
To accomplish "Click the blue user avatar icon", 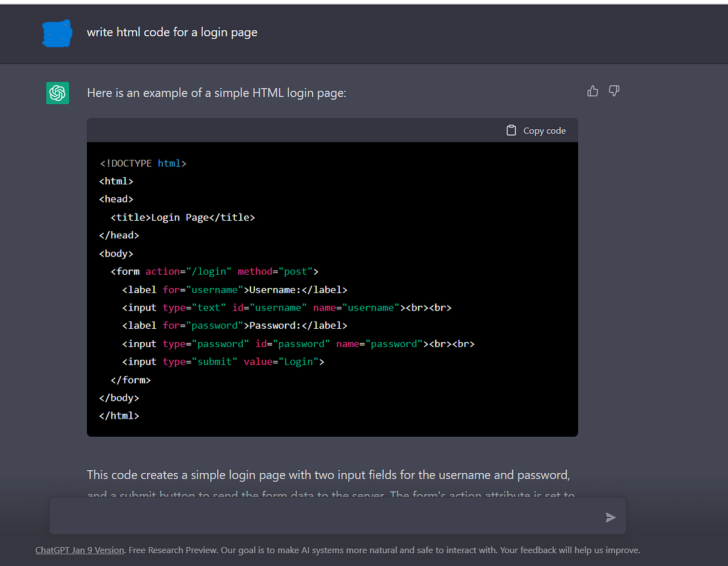I will [56, 32].
